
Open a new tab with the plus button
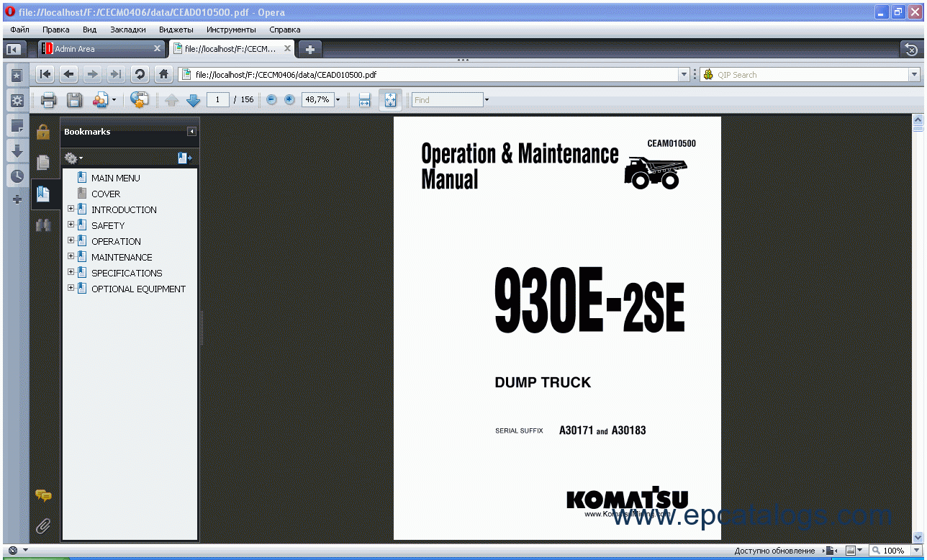[310, 49]
